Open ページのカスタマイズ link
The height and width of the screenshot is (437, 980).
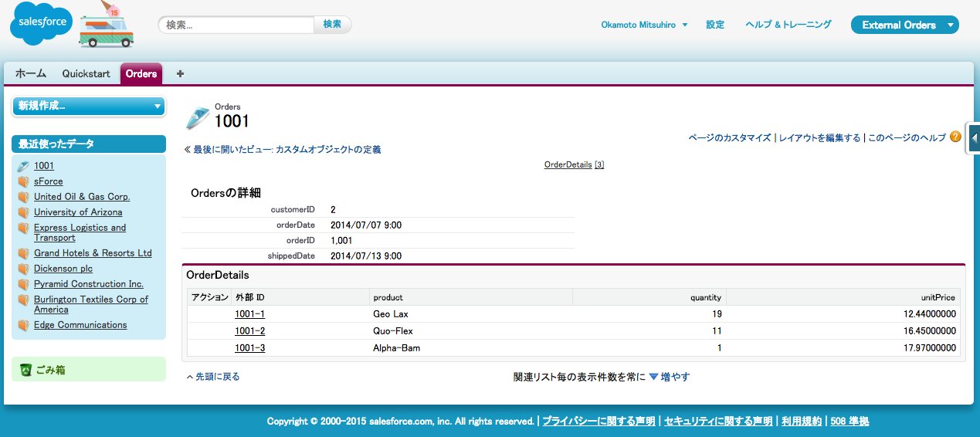click(x=730, y=137)
